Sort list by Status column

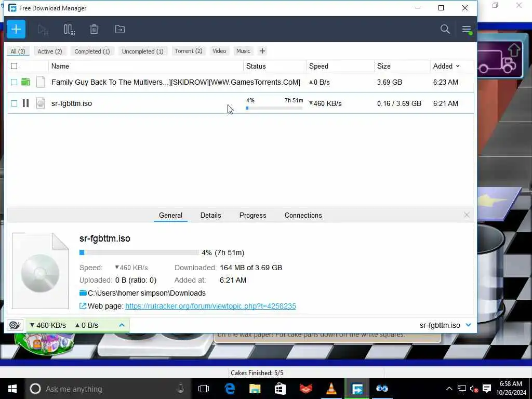click(x=275, y=66)
